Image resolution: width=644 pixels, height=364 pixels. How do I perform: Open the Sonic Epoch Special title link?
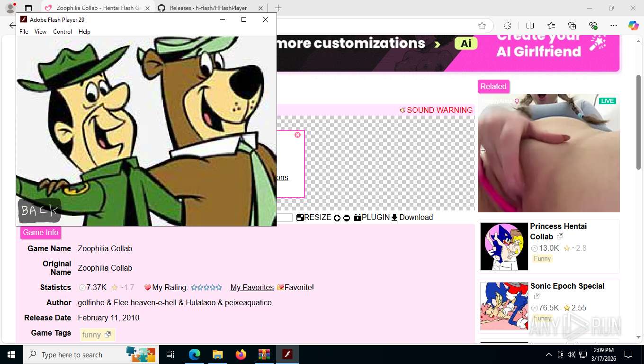point(567,286)
